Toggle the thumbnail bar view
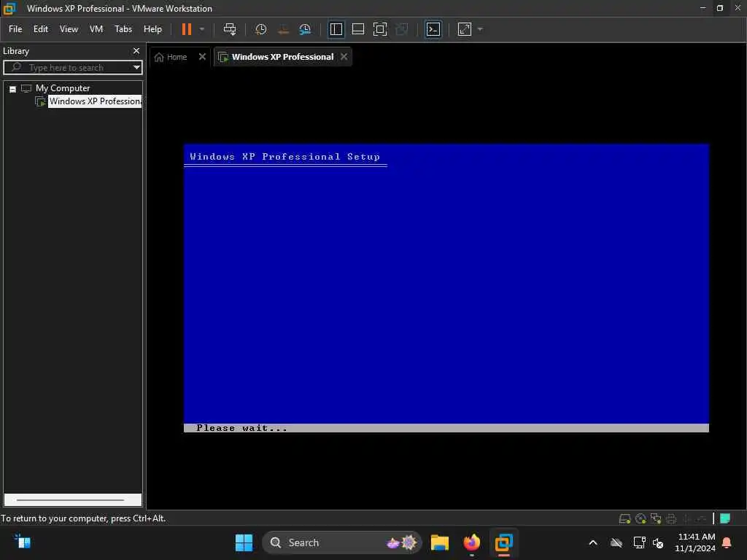747x560 pixels. [x=358, y=29]
